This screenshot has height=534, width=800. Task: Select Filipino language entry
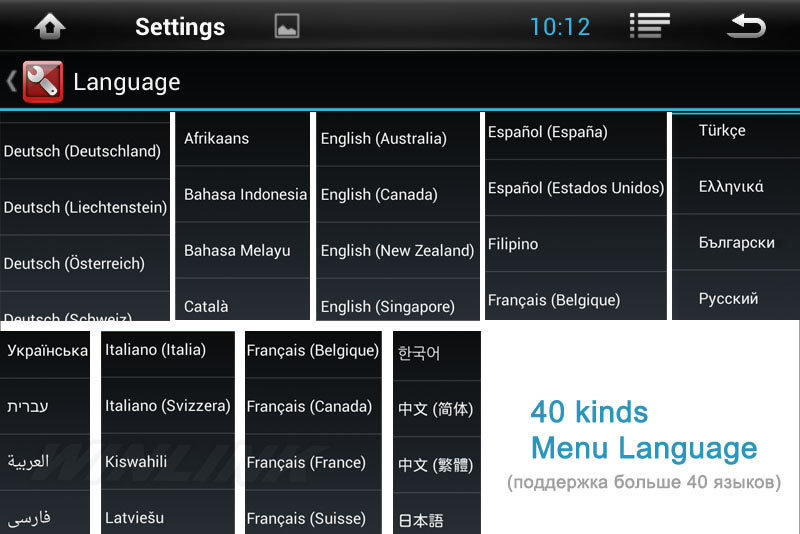513,244
